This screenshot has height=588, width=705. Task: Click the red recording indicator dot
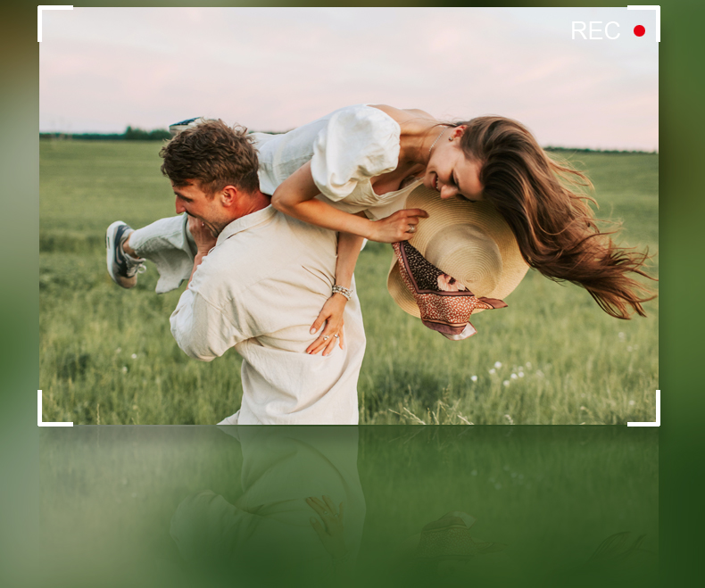639,31
